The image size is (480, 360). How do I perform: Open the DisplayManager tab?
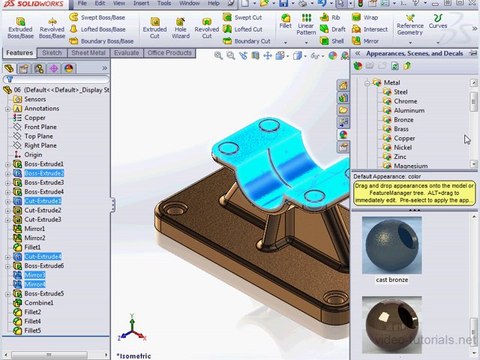pyautogui.click(x=69, y=69)
